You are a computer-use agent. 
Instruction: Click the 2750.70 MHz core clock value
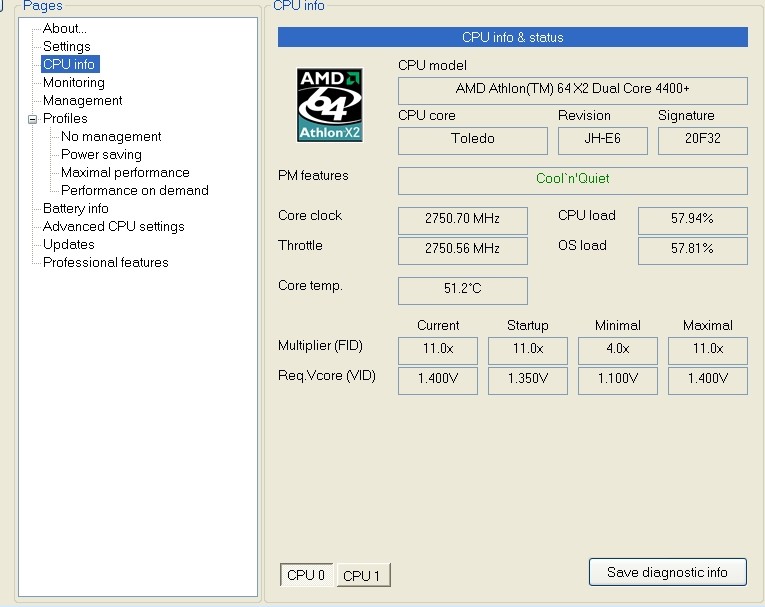[x=463, y=221]
